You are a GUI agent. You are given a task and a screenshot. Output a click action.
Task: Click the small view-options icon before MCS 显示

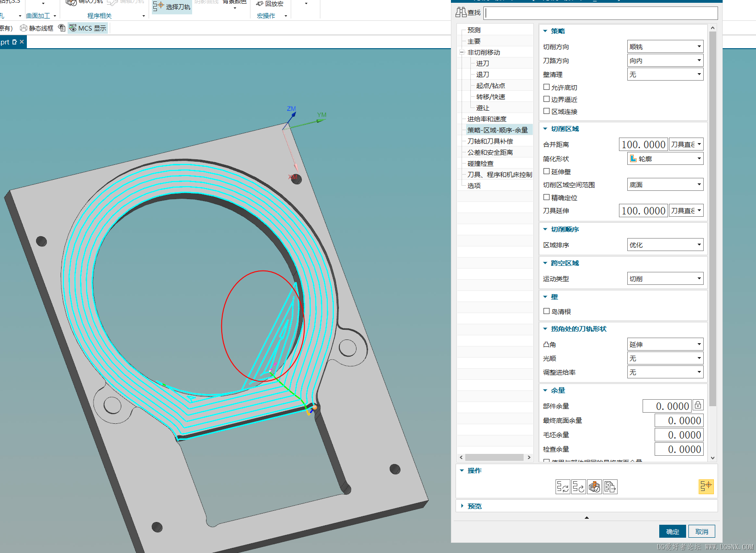pos(62,28)
